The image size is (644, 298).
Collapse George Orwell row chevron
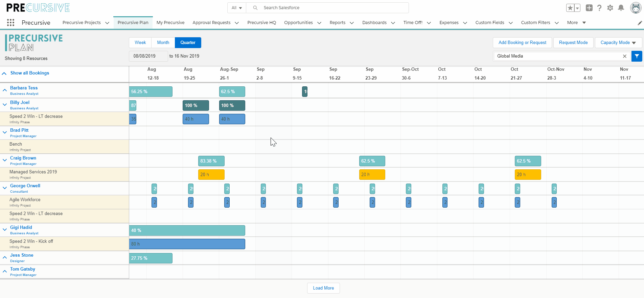(5, 188)
